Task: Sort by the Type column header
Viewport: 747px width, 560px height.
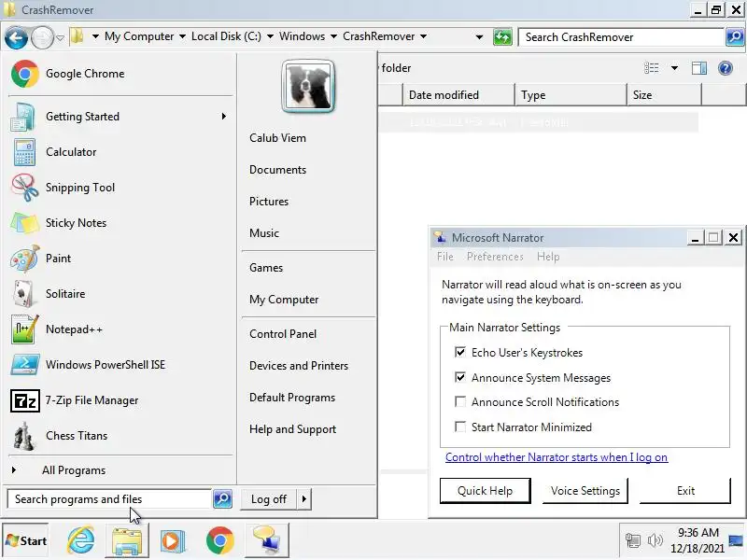Action: pyautogui.click(x=571, y=95)
